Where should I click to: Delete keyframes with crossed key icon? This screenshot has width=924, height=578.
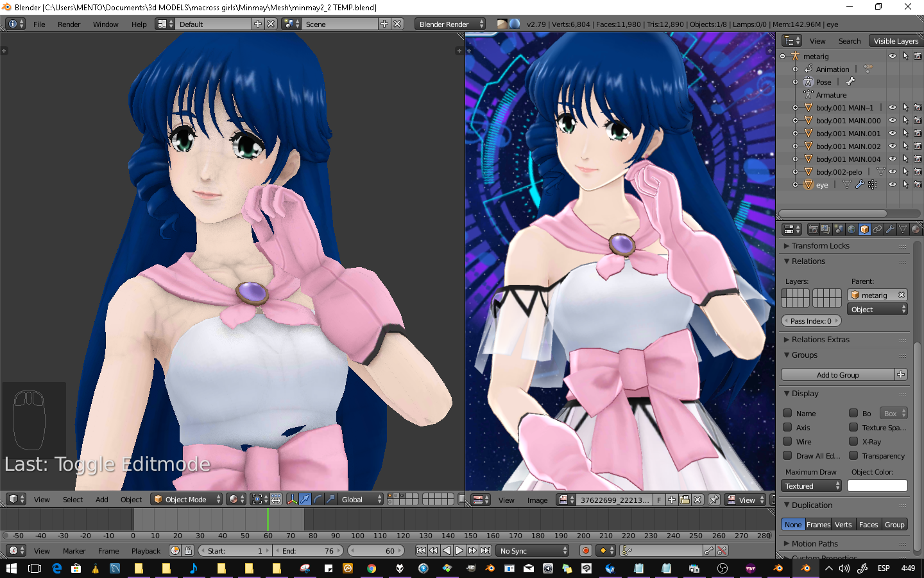pos(722,550)
